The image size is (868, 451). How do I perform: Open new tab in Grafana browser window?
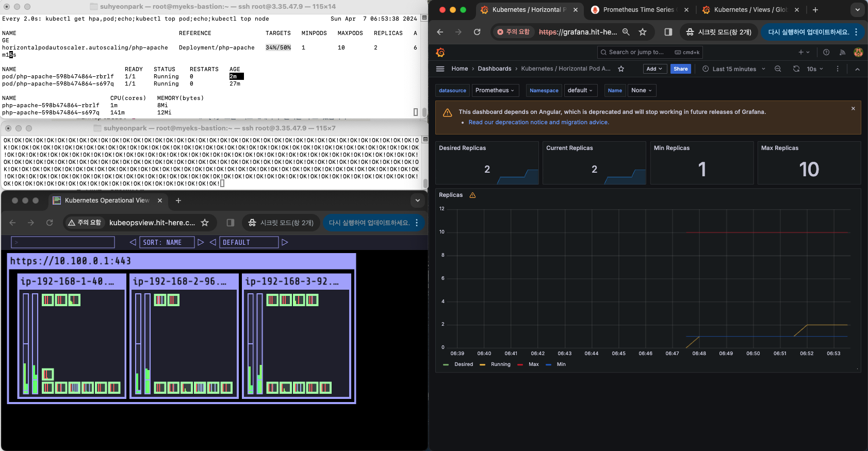tap(815, 10)
